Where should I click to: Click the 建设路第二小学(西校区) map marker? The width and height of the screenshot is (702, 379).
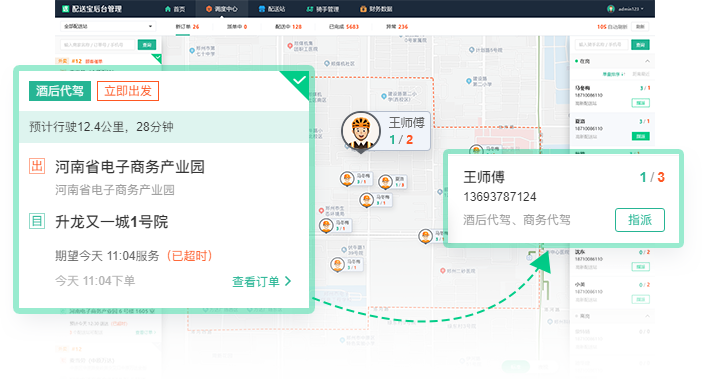[x=384, y=96]
